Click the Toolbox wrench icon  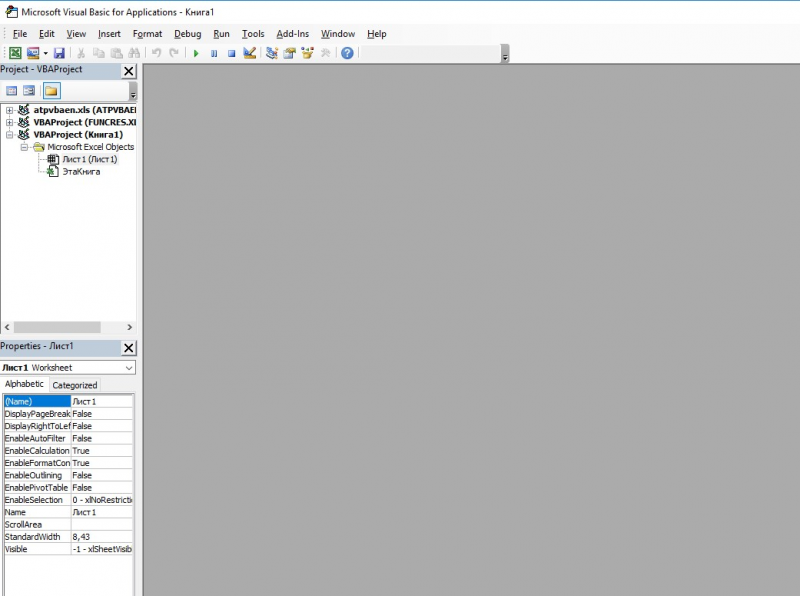tap(326, 53)
